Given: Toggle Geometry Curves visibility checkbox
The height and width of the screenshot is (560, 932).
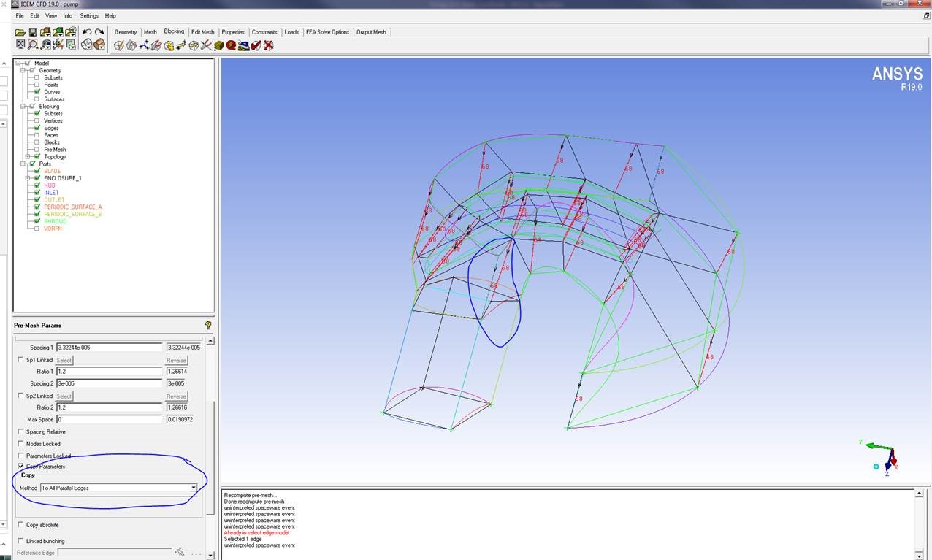Looking at the screenshot, I should (x=37, y=92).
